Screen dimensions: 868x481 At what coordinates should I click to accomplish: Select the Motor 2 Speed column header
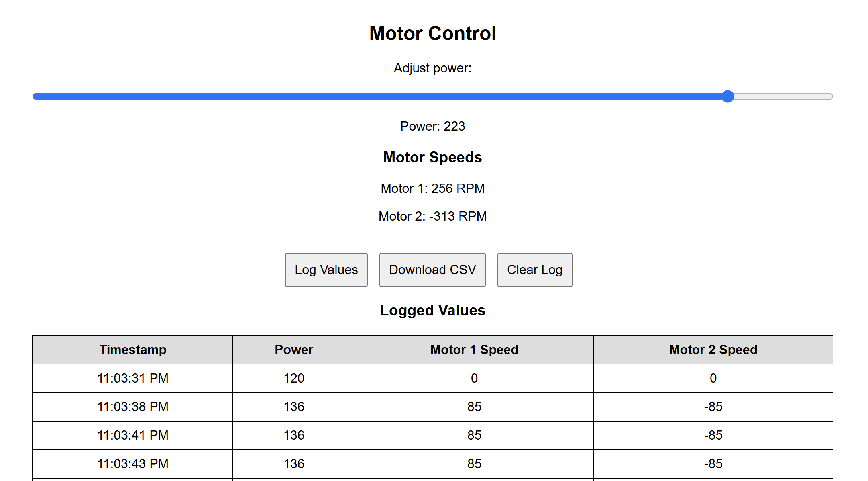point(713,350)
